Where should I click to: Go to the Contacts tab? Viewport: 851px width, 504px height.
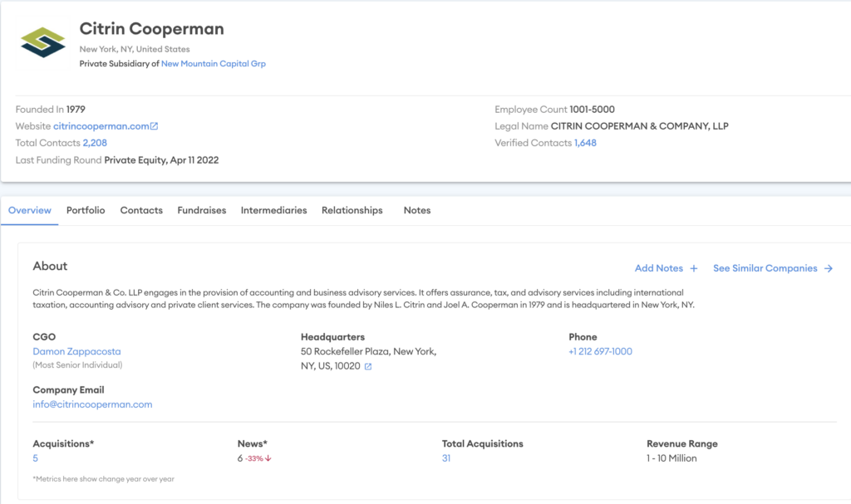pos(141,210)
